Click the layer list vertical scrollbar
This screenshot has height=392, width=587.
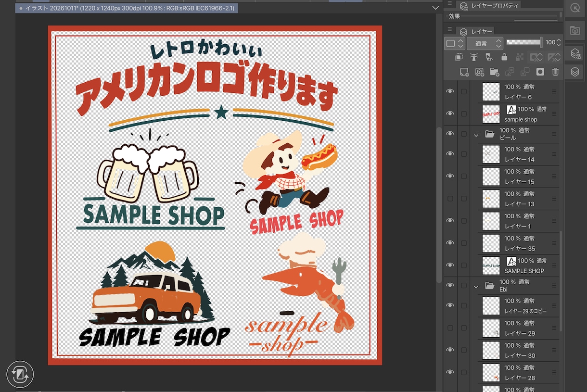coord(561,281)
